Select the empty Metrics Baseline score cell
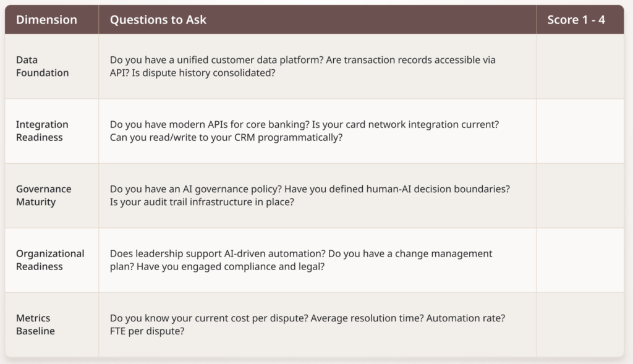The height and width of the screenshot is (364, 633). 579,324
